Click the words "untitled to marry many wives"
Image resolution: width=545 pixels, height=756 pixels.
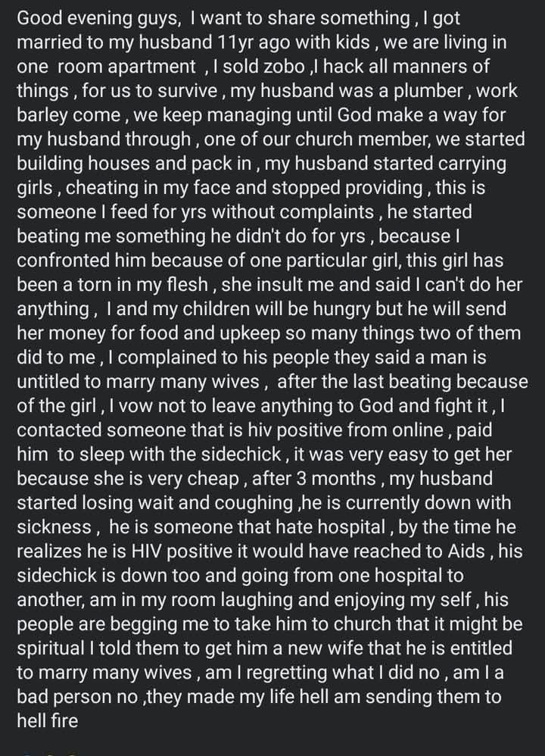pos(139,382)
